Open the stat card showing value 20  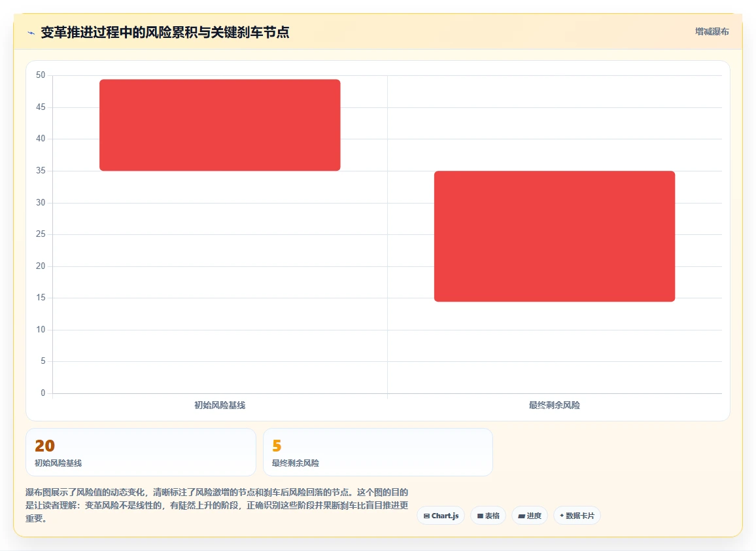pyautogui.click(x=141, y=452)
